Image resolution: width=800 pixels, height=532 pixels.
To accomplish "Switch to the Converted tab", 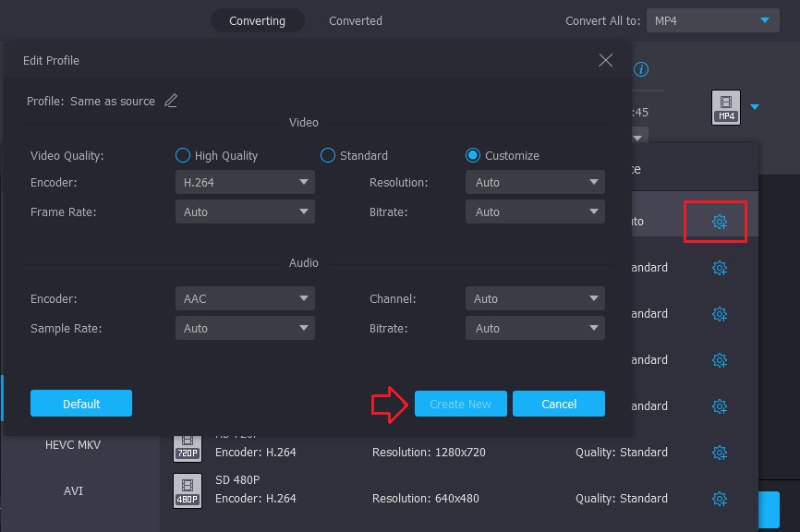I will tap(355, 20).
